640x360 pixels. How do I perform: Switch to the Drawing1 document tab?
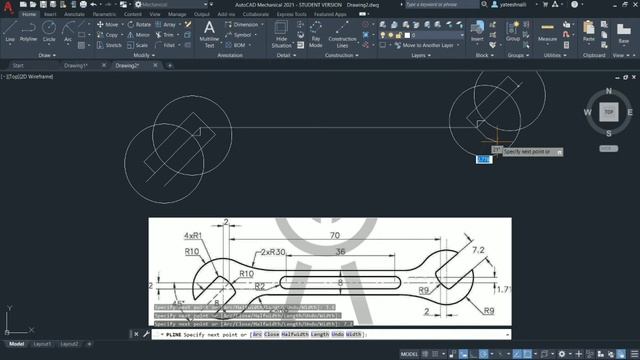coord(76,65)
